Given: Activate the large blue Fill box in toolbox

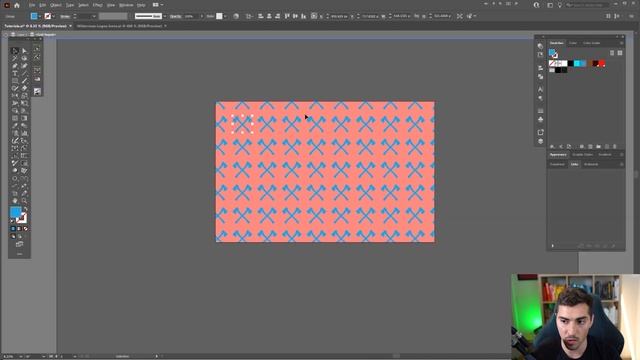Looking at the screenshot, I should [16, 212].
